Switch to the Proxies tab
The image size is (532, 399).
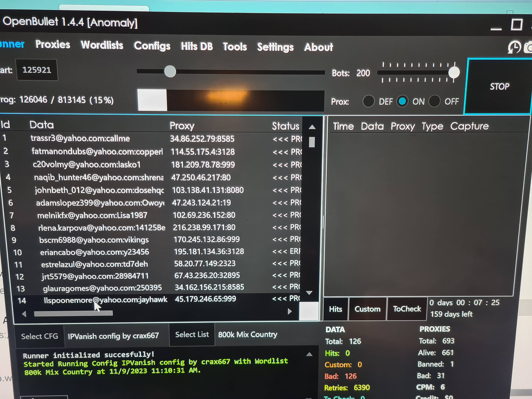point(53,44)
